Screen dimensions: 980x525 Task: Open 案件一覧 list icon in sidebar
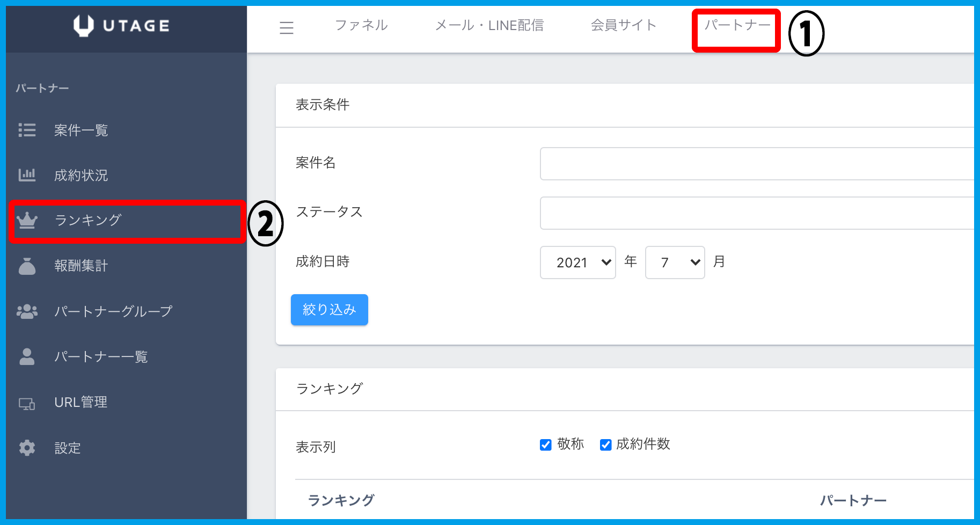pos(27,130)
